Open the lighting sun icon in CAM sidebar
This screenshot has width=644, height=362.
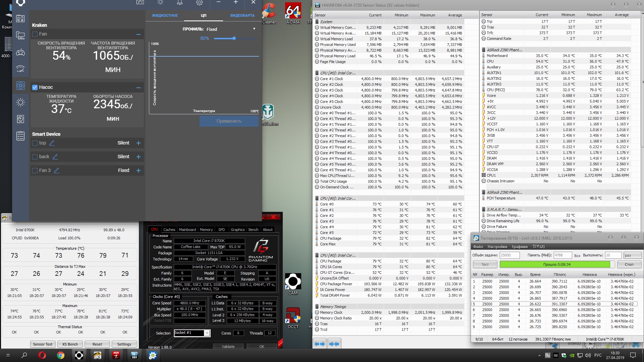[20, 102]
